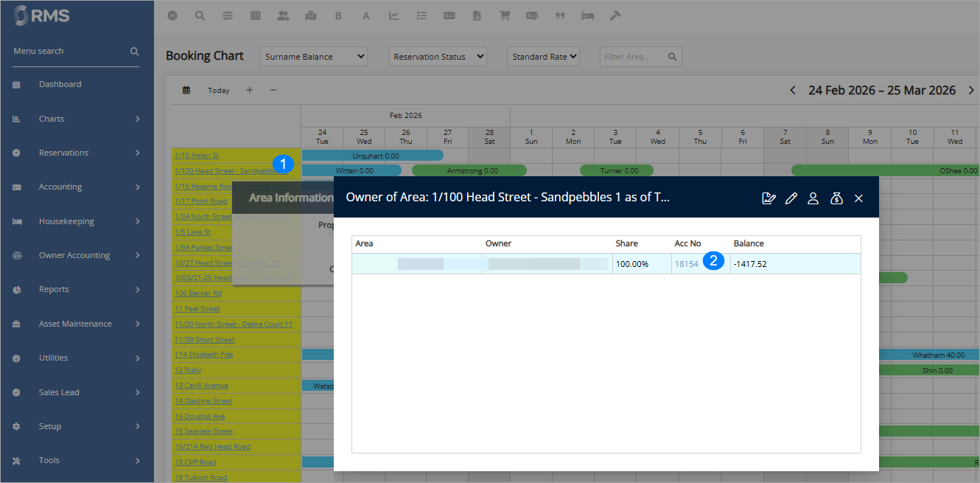This screenshot has width=980, height=483.
Task: Click the shopping cart toolbar icon
Action: pos(505,15)
